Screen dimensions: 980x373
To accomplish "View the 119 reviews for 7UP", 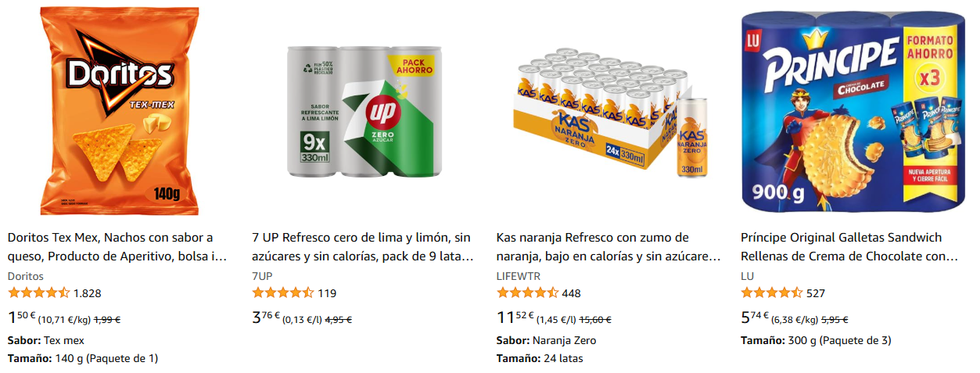I will [327, 293].
